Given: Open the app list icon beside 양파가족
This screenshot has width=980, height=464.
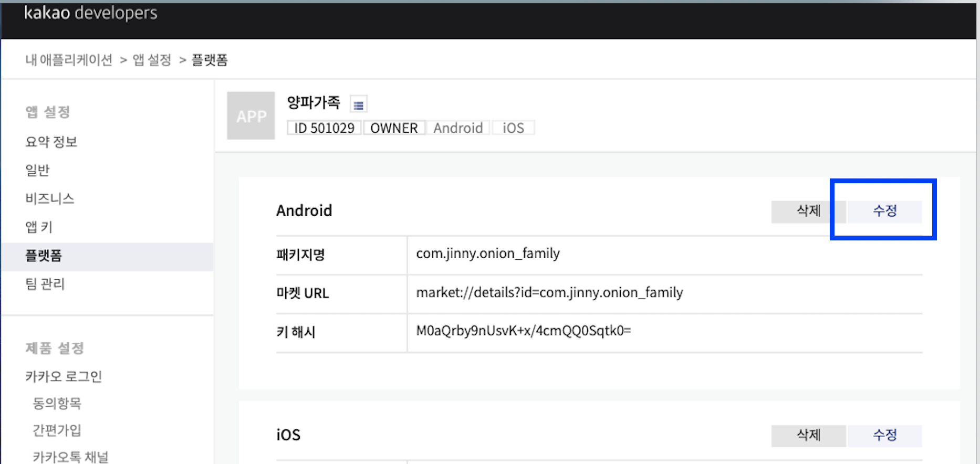Looking at the screenshot, I should coord(359,105).
